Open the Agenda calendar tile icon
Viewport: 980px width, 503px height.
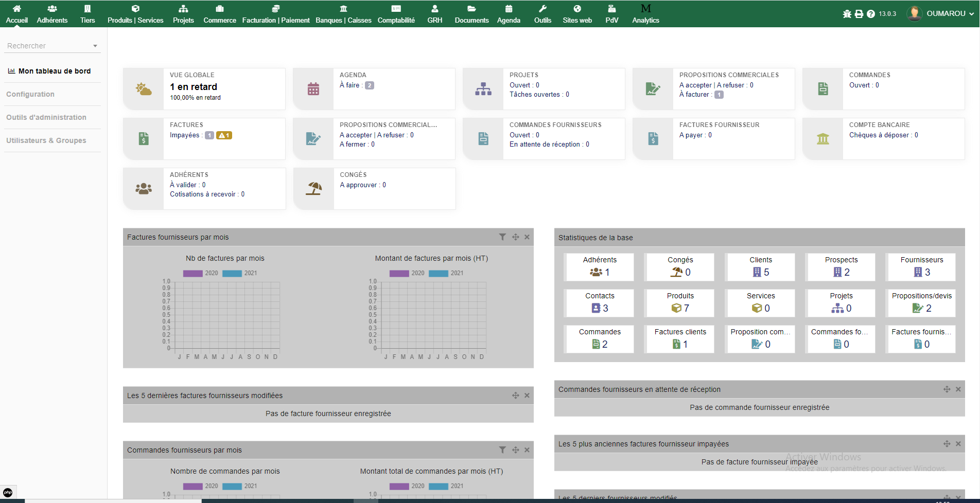pos(313,89)
